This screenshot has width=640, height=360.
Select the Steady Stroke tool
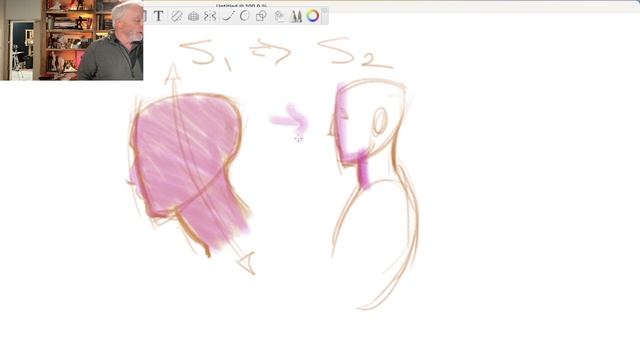point(228,16)
